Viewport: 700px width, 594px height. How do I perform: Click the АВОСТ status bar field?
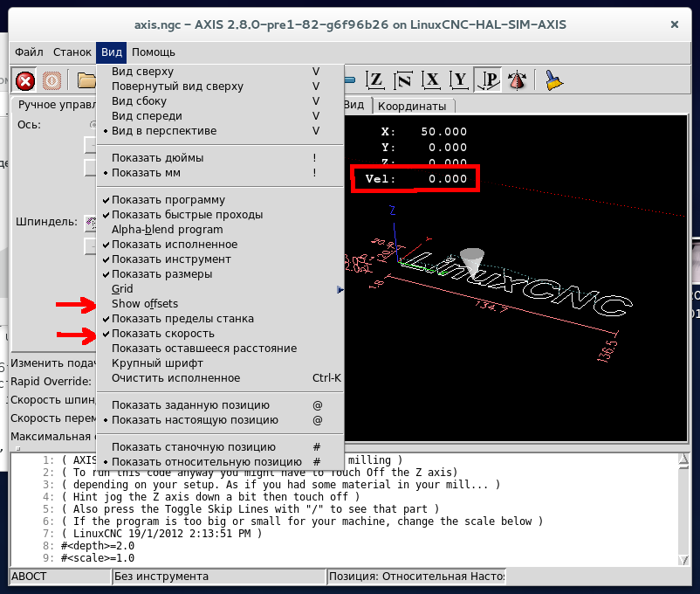tap(60, 577)
